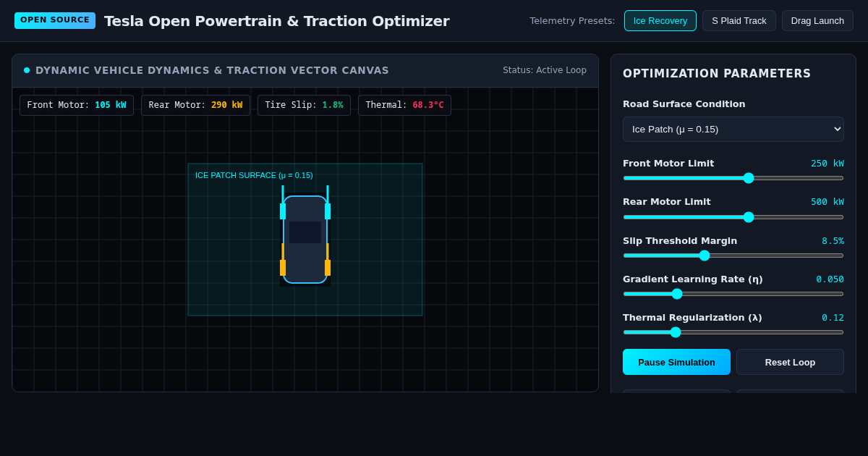Click the Dynamic Vehicle Dynamics canvas title
The height and width of the screenshot is (456, 868).
click(212, 70)
